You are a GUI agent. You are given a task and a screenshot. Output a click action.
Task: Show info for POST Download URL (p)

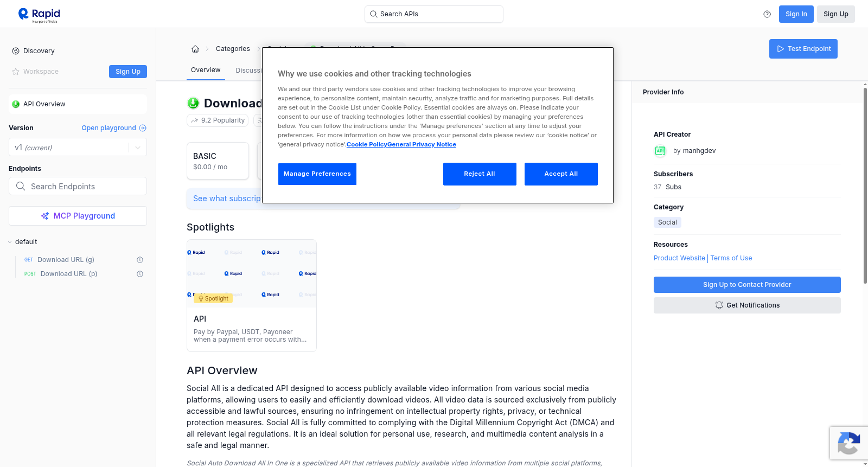point(140,274)
